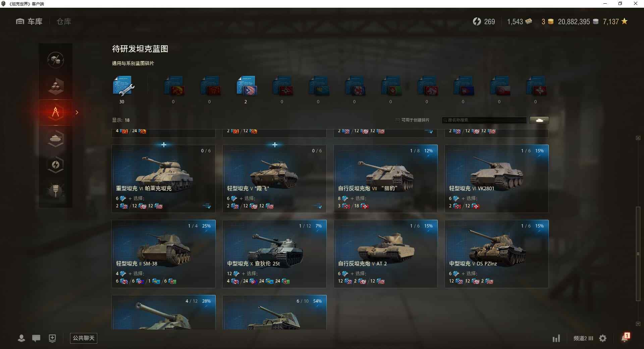Viewport: 644px width, 349px height.
Task: Go to the 车库 garage tab
Action: tap(29, 21)
